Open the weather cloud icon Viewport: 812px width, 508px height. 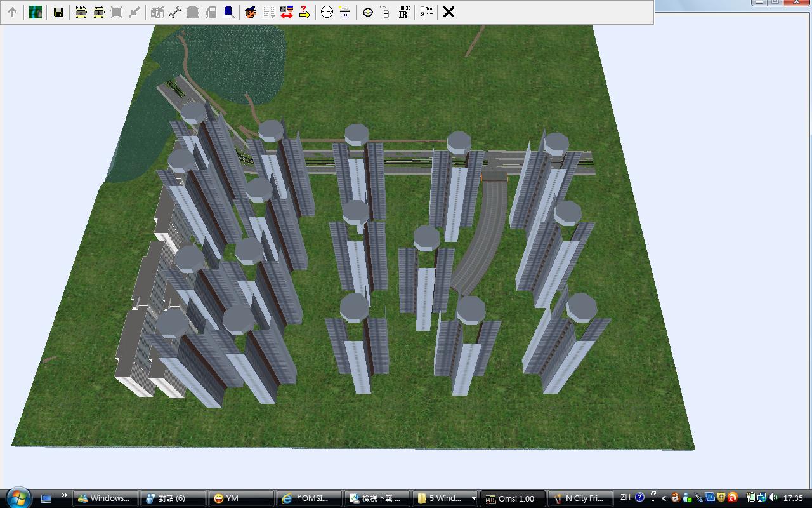point(344,12)
